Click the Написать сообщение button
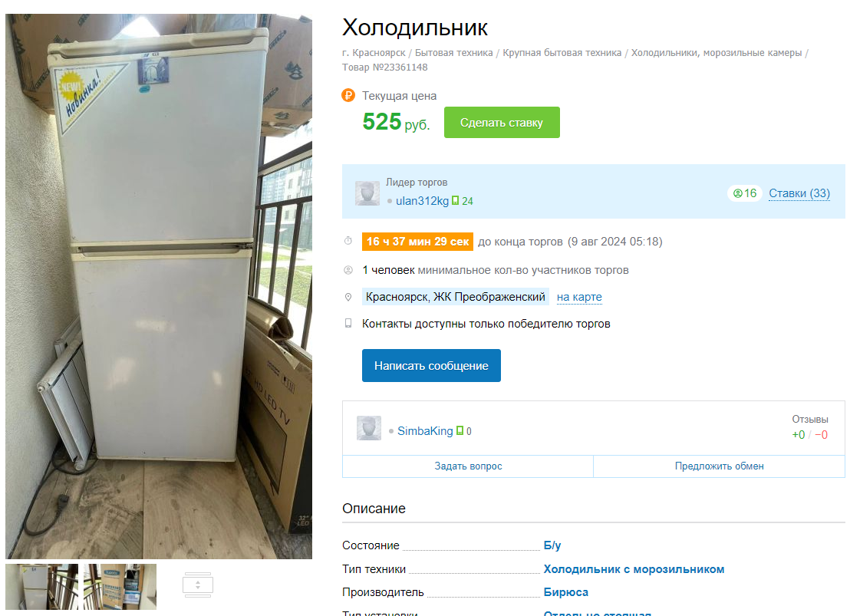Viewport: 850px width, 616px height. (x=431, y=365)
